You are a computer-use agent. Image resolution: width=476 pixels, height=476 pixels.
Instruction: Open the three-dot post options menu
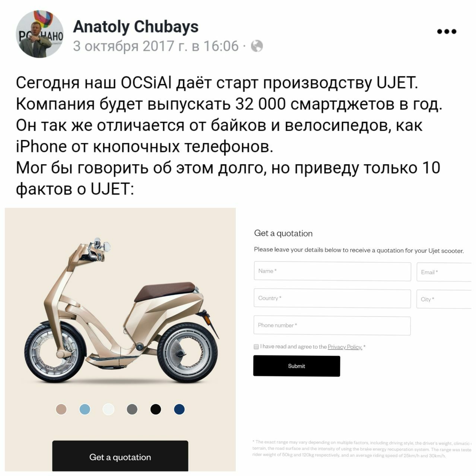pos(447,32)
